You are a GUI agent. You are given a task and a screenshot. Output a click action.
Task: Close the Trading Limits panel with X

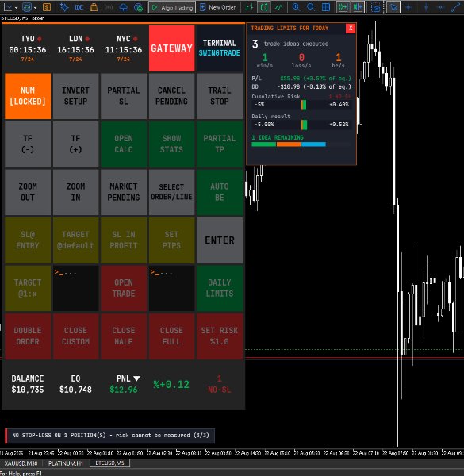[351, 29]
